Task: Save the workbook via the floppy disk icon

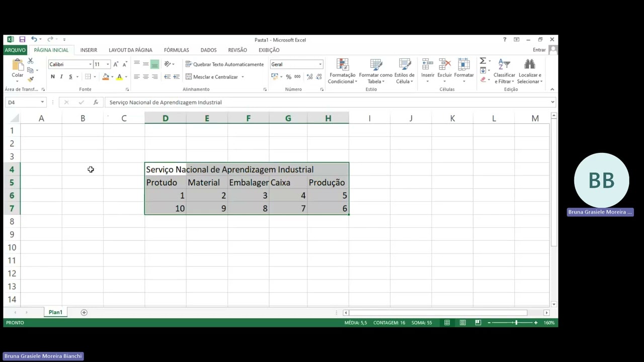Action: point(22,39)
